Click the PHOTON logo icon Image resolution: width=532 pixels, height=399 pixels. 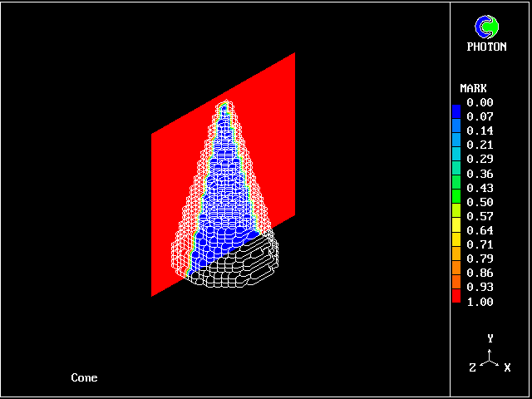486,27
